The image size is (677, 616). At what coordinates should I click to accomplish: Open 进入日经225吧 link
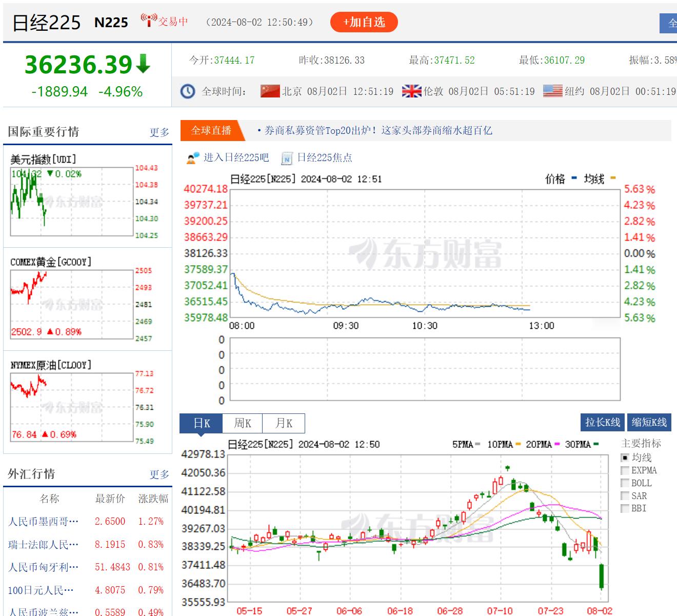click(236, 157)
